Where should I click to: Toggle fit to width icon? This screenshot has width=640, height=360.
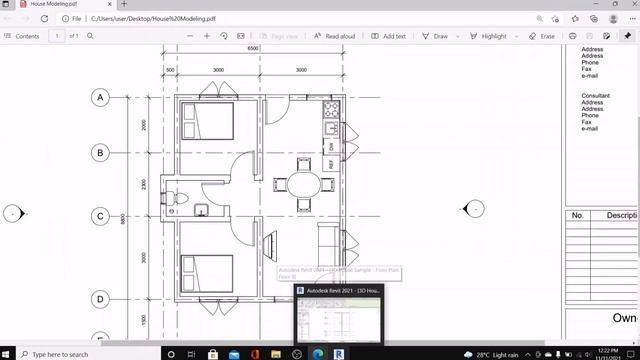(241, 36)
